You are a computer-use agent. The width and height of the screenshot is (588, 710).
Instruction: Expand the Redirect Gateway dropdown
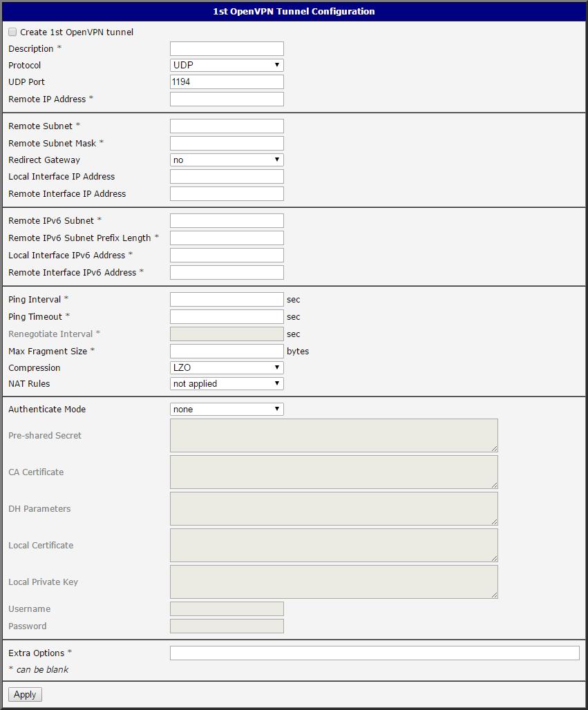(227, 160)
